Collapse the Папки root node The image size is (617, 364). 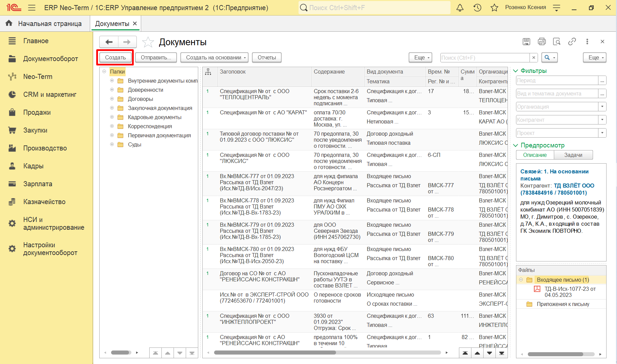[x=104, y=72]
